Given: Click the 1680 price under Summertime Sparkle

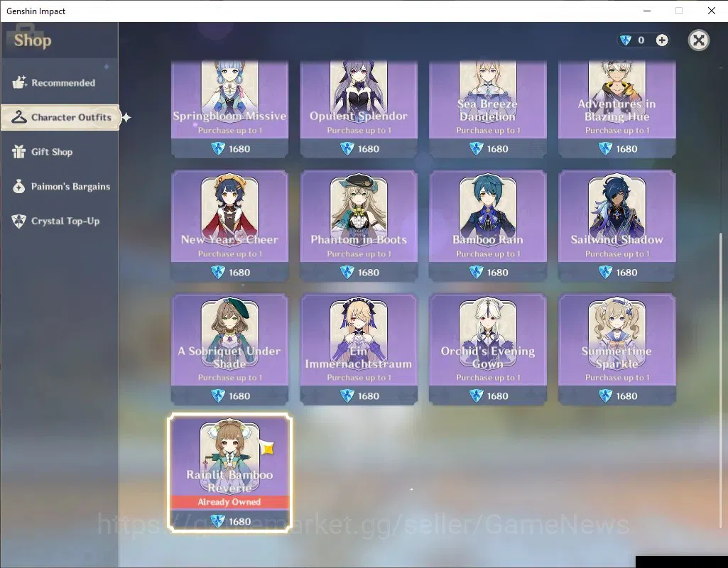Looking at the screenshot, I should pos(626,396).
